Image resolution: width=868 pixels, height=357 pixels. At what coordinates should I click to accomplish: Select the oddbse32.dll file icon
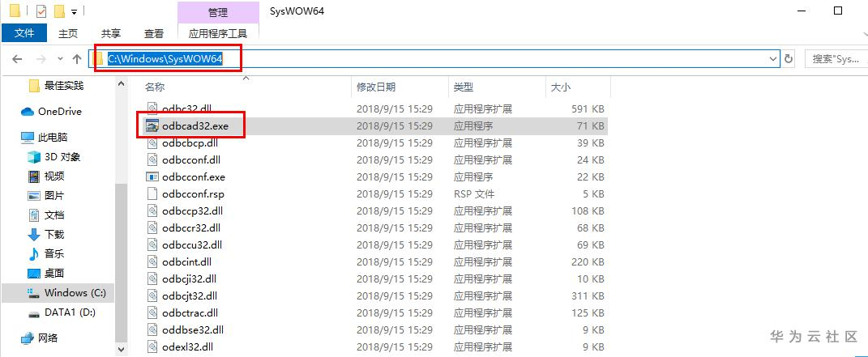click(152, 330)
